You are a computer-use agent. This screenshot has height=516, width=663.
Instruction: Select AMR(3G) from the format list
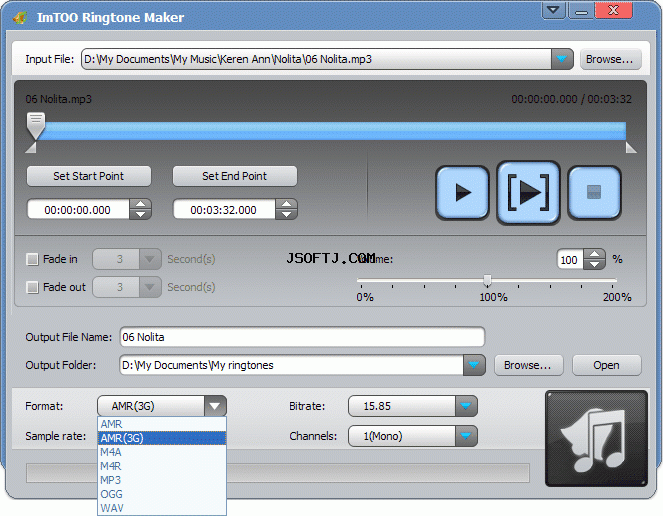(x=162, y=438)
